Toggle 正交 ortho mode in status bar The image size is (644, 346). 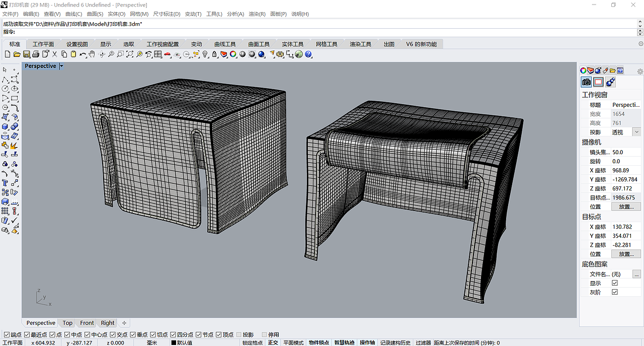coord(273,342)
